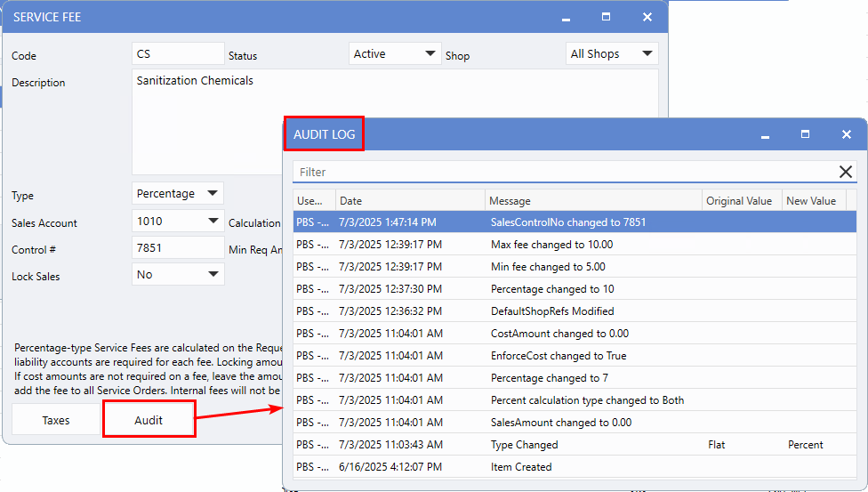Close the Service Fee window
The width and height of the screenshot is (868, 492).
pyautogui.click(x=647, y=17)
